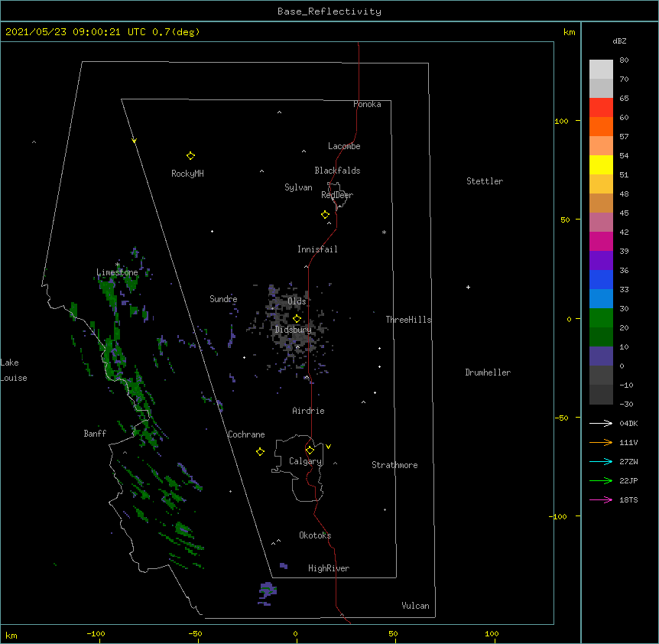Click the purple echo blob south of HighRiver
Viewport: 659px width, 644px height.
coord(267,594)
